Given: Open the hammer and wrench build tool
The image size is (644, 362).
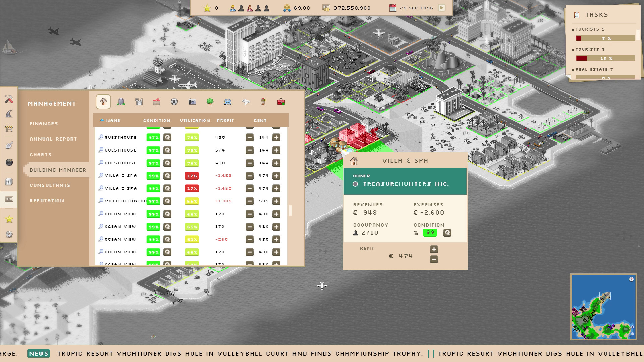Looking at the screenshot, I should click(9, 99).
